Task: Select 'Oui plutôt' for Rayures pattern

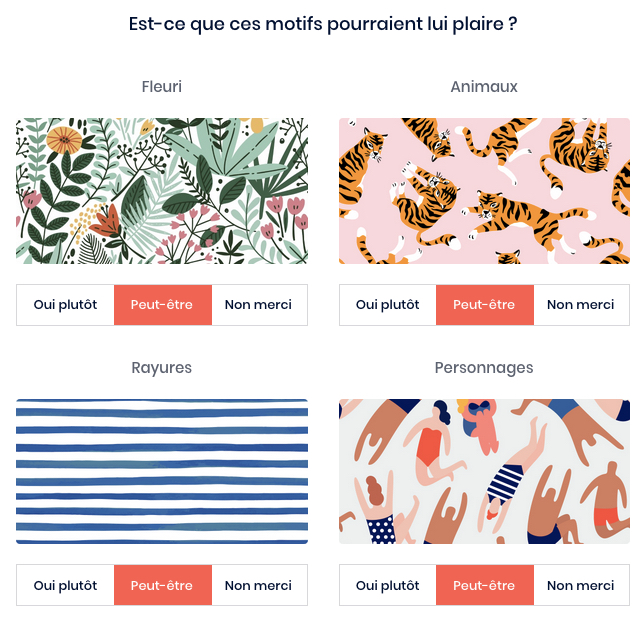Action: 65,585
